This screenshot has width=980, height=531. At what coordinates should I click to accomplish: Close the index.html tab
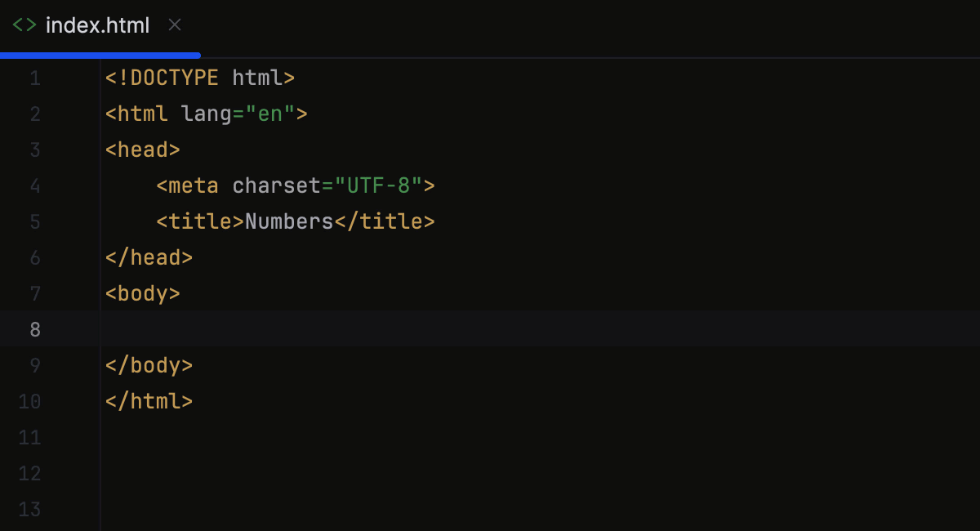pos(174,25)
